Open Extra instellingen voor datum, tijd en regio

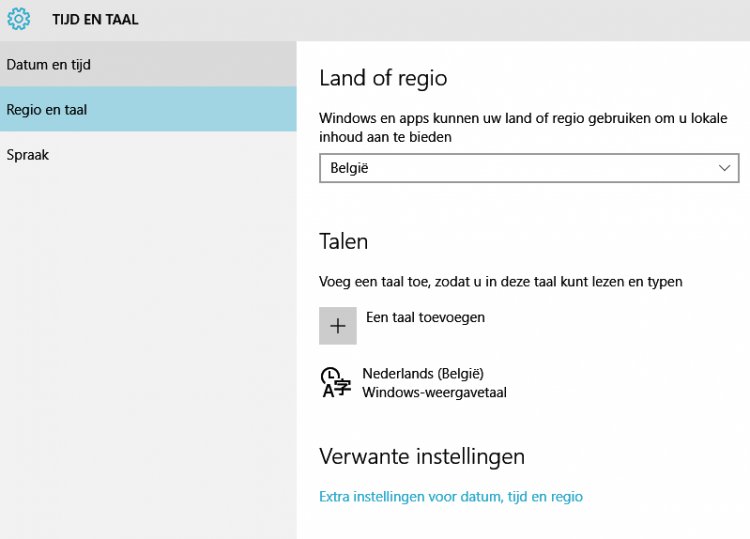(x=450, y=496)
